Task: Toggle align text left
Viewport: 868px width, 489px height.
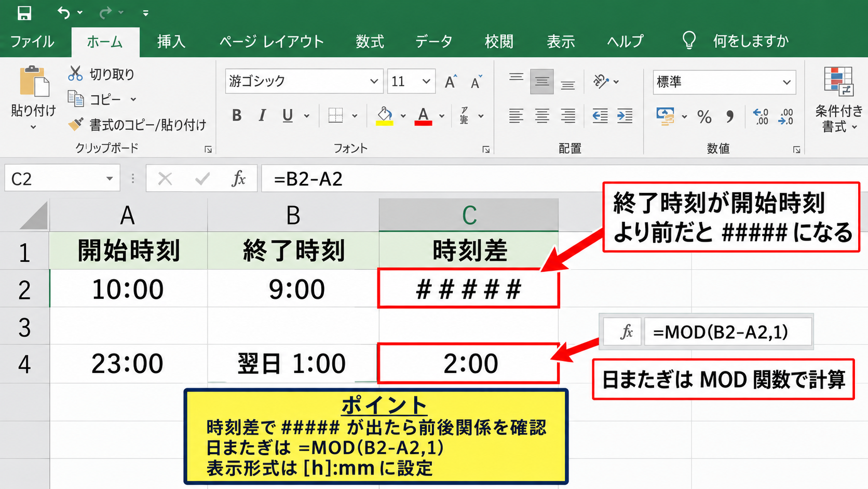Action: point(516,115)
